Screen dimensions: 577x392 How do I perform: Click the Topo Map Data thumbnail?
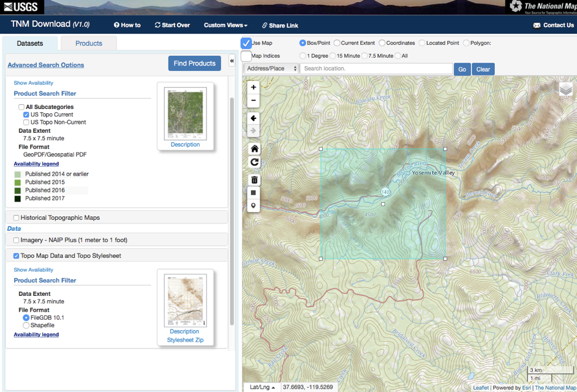click(186, 300)
